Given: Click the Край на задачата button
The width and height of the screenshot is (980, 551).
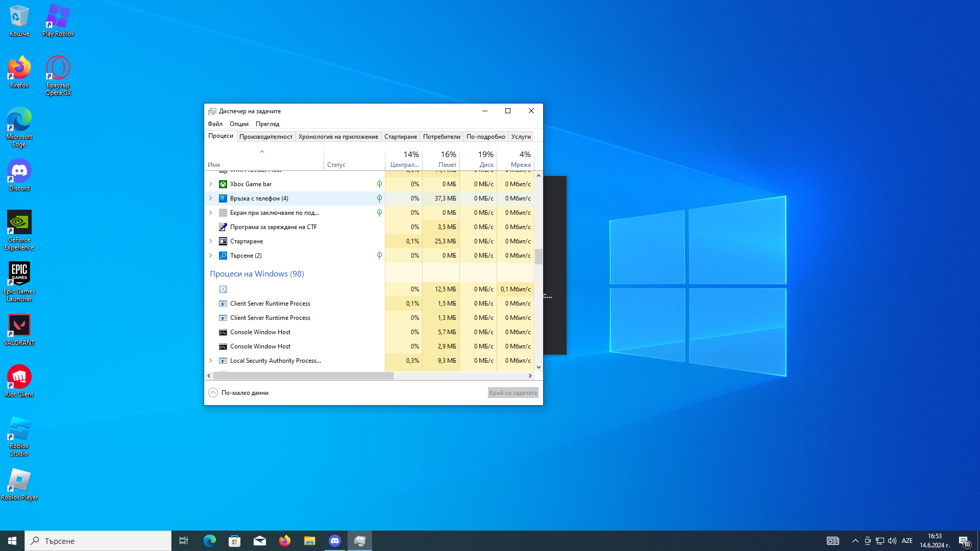Looking at the screenshot, I should pyautogui.click(x=512, y=393).
